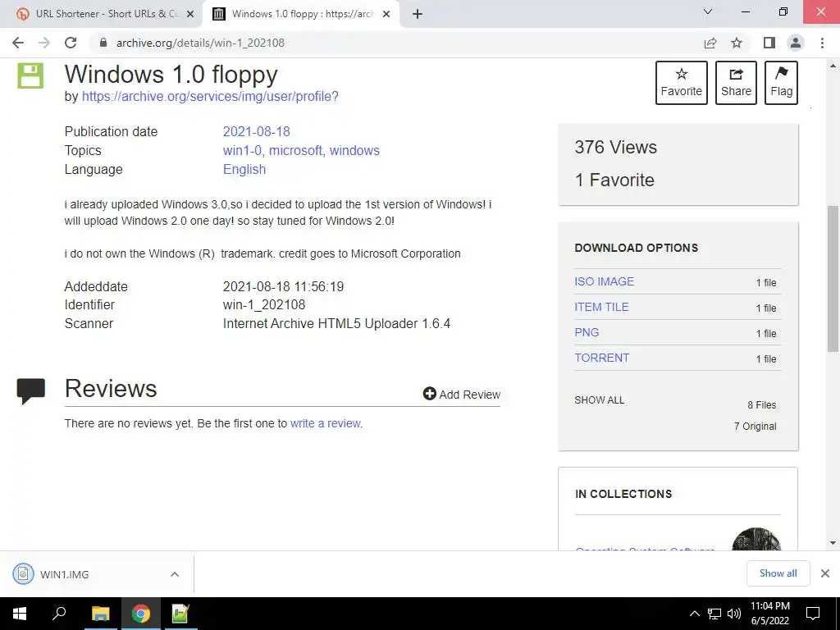Click the '7 Original' count text
The image size is (840, 630).
[755, 427]
